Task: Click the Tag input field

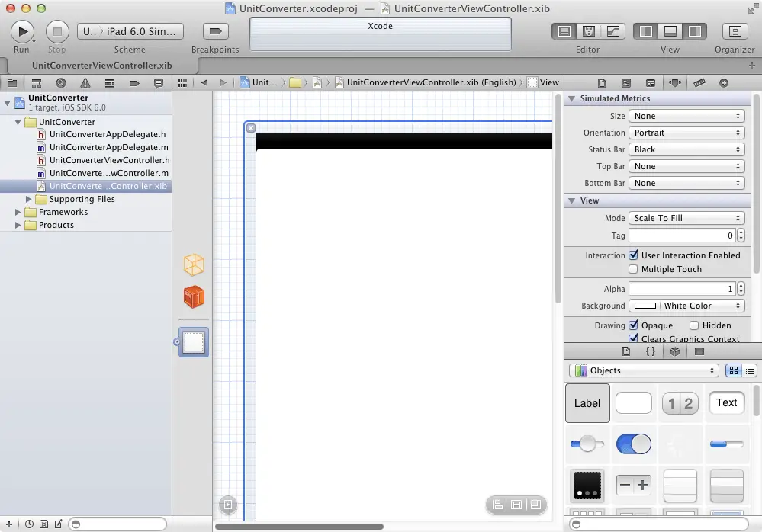Action: (x=682, y=236)
